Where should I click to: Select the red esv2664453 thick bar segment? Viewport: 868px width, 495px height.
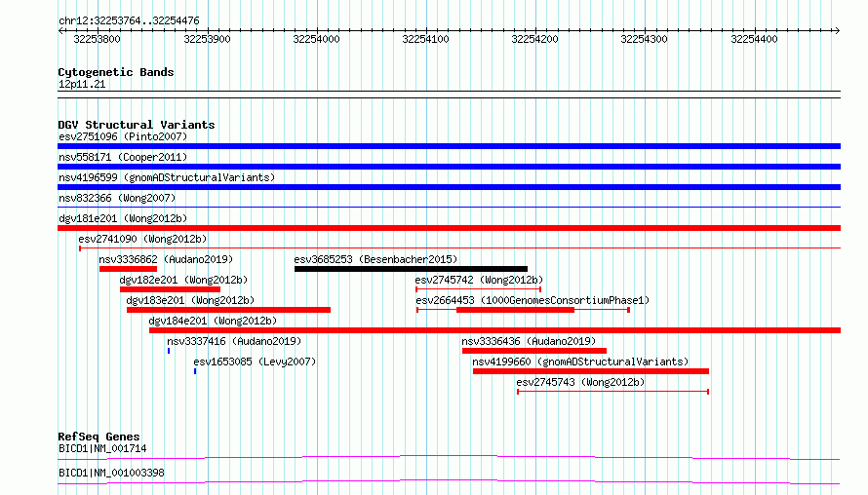pos(515,310)
